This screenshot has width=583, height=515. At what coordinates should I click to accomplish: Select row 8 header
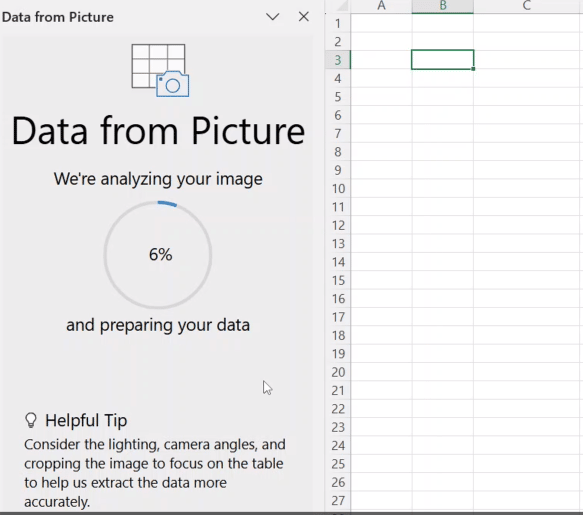tap(338, 152)
